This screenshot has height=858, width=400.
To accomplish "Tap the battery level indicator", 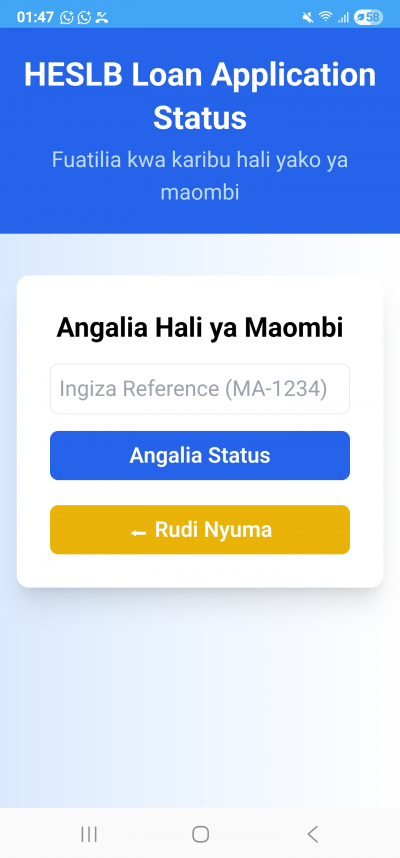I will 368,18.
